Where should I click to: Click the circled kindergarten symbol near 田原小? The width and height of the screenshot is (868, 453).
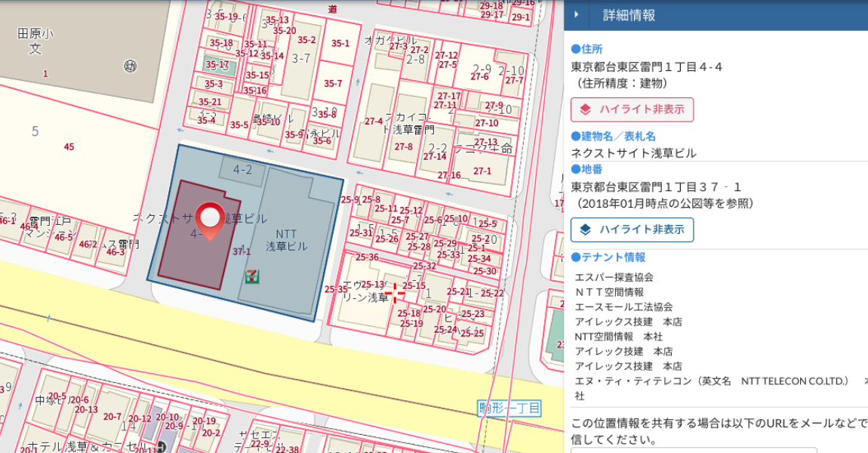coord(131,66)
